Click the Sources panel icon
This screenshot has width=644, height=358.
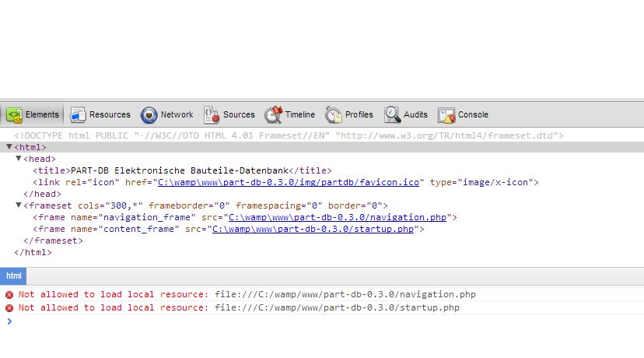pos(212,114)
